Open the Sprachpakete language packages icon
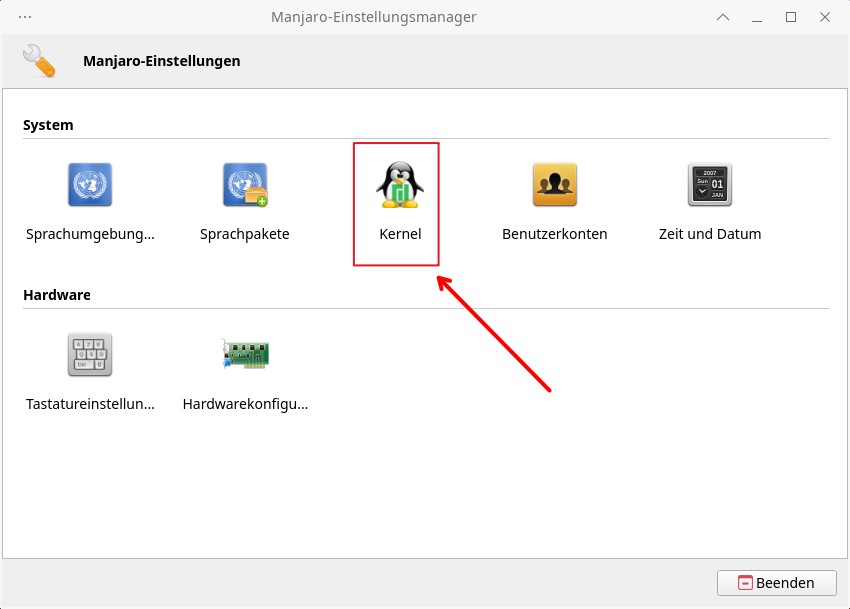 click(x=245, y=185)
